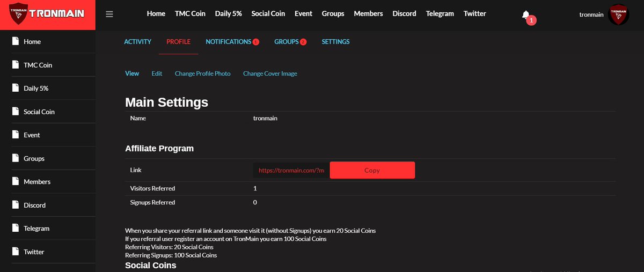Click the tronmain user avatar
Screen dimensions: 644x272
point(618,14)
